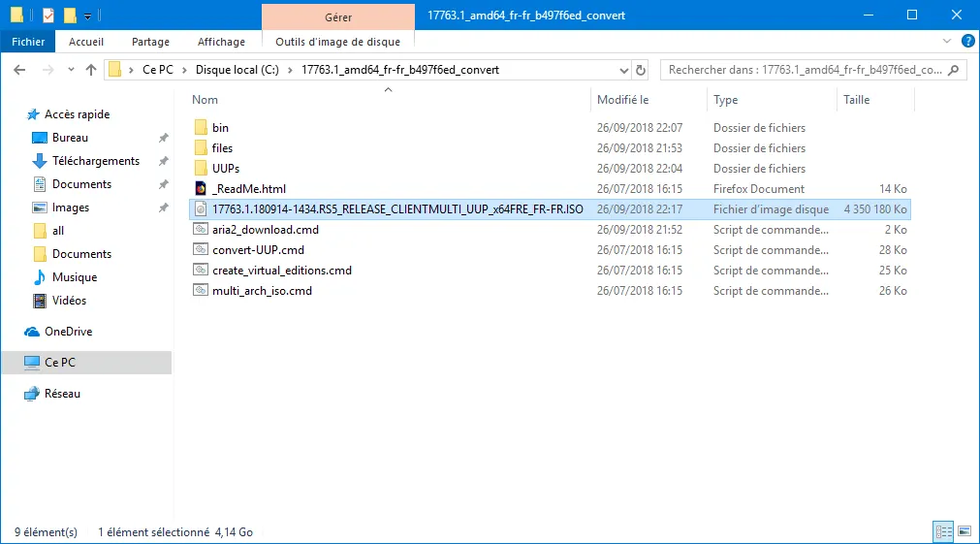Select the aria2_download.cmd script icon
This screenshot has width=980, height=544.
[201, 230]
